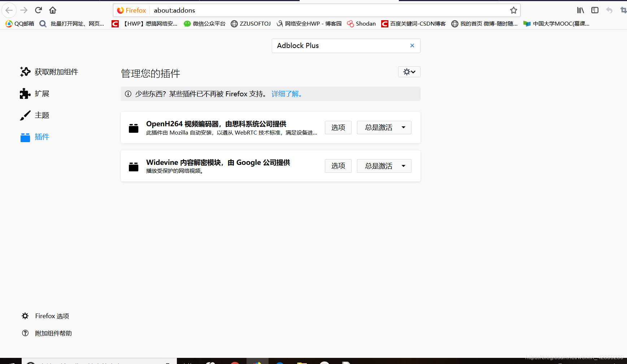Open 我的首页 微博 bookmark
This screenshot has width=627, height=364.
(484, 23)
